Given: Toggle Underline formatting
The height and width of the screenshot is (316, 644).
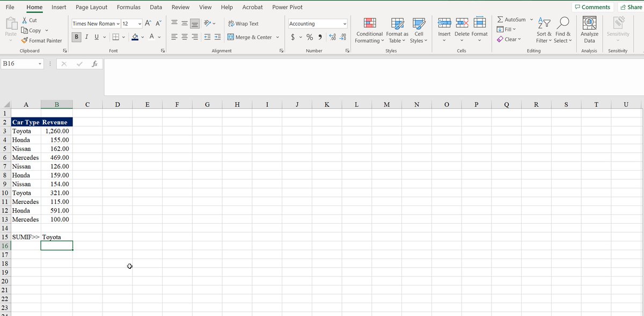Looking at the screenshot, I should pos(97,37).
